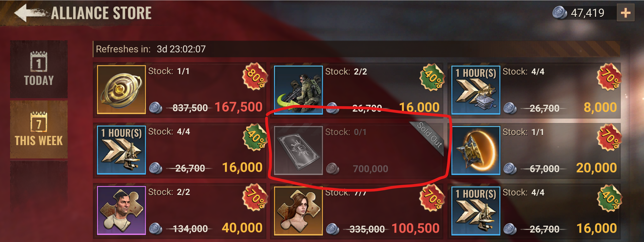Buy the construction speedup for 8,000
The height and width of the screenshot is (242, 644).
pos(600,108)
